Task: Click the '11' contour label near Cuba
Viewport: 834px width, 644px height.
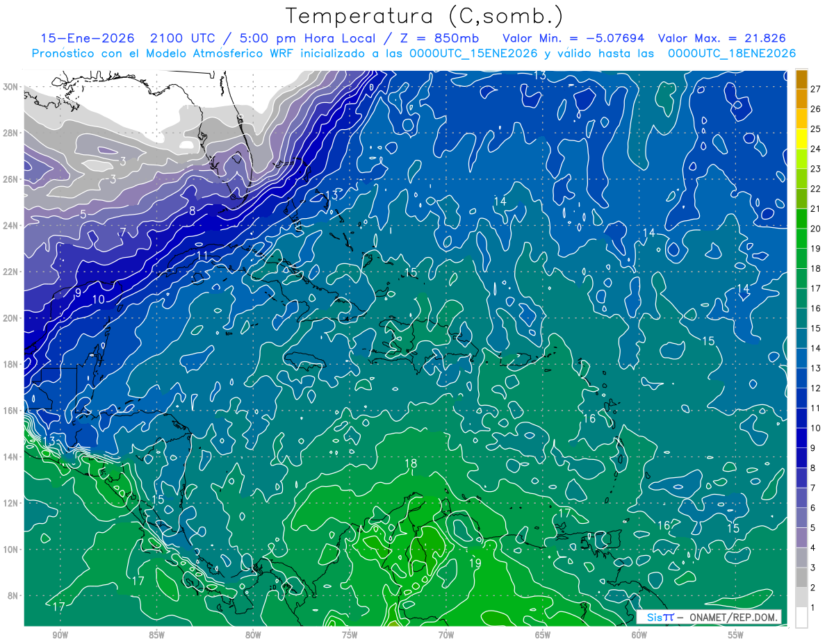Action: pos(202,255)
